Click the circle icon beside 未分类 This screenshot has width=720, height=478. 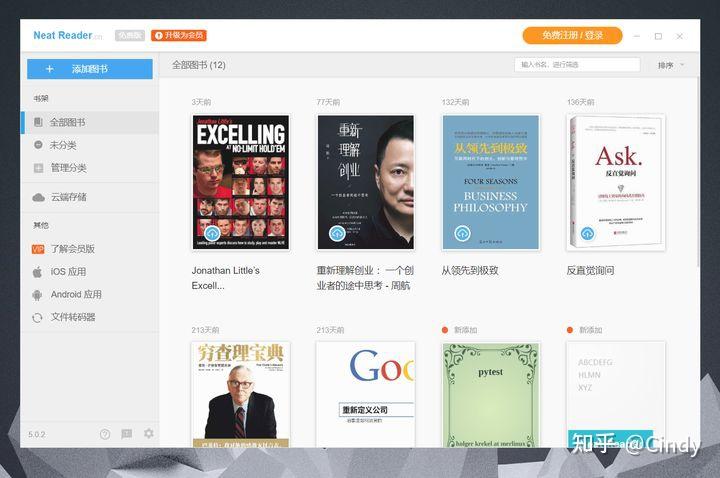(38, 145)
